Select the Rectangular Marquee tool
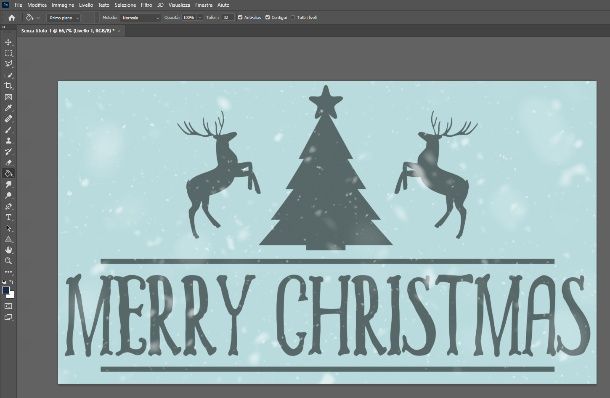Screen dimensions: 610x398 point(9,53)
